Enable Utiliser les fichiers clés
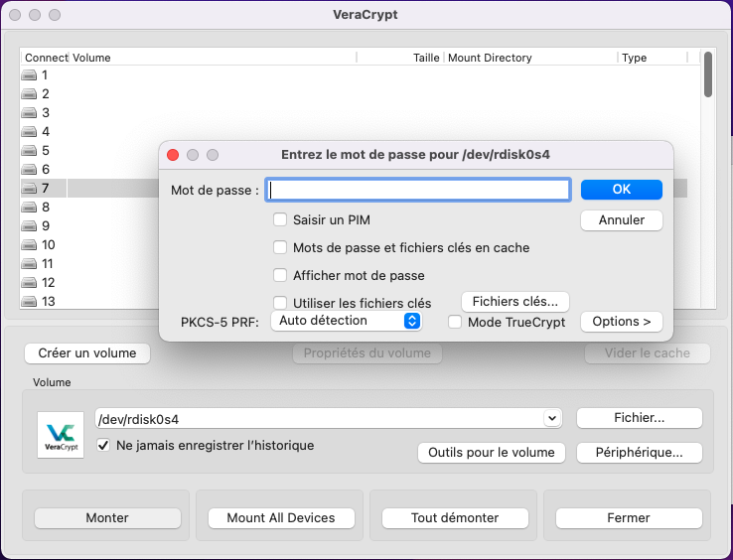 click(280, 303)
